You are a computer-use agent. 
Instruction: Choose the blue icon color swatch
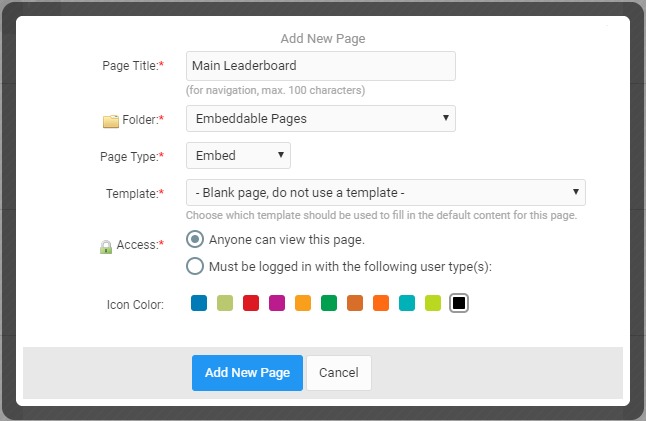(x=199, y=303)
